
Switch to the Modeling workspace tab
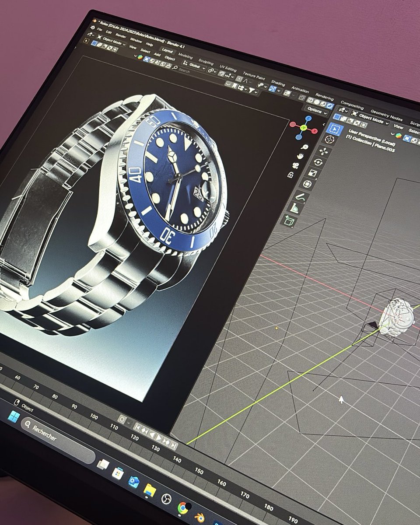pyautogui.click(x=185, y=56)
